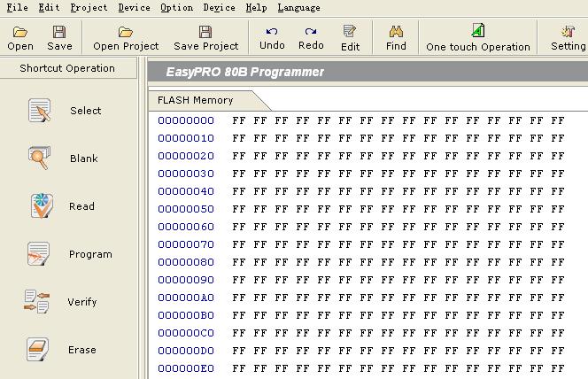Click the Erase label in sidebar
Screen dimensions: 588x379
click(x=82, y=350)
